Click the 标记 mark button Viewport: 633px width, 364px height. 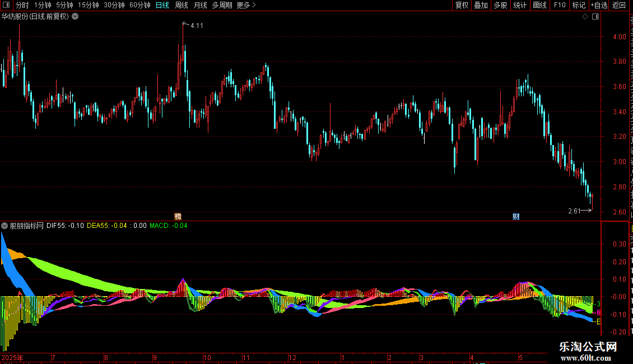[579, 5]
